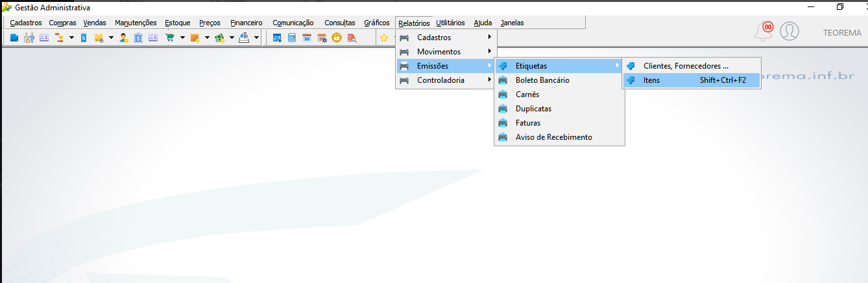Click the yellow favorites star icon
Viewport: 868px width, 283px height.
(384, 38)
